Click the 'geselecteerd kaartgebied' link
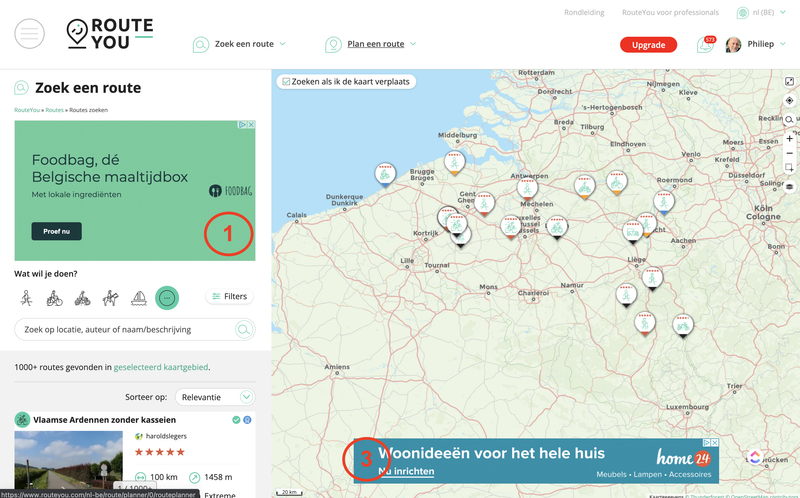Screen dimensions: 800x498 pyautogui.click(x=161, y=367)
